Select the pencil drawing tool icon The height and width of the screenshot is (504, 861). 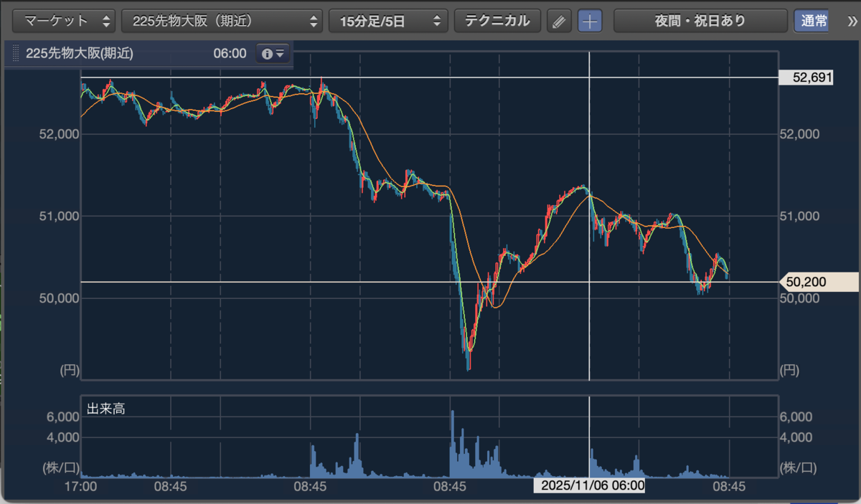pos(559,22)
